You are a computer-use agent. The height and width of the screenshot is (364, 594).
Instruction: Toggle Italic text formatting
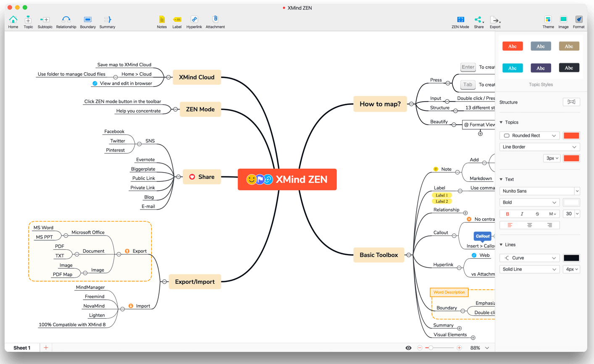point(522,214)
